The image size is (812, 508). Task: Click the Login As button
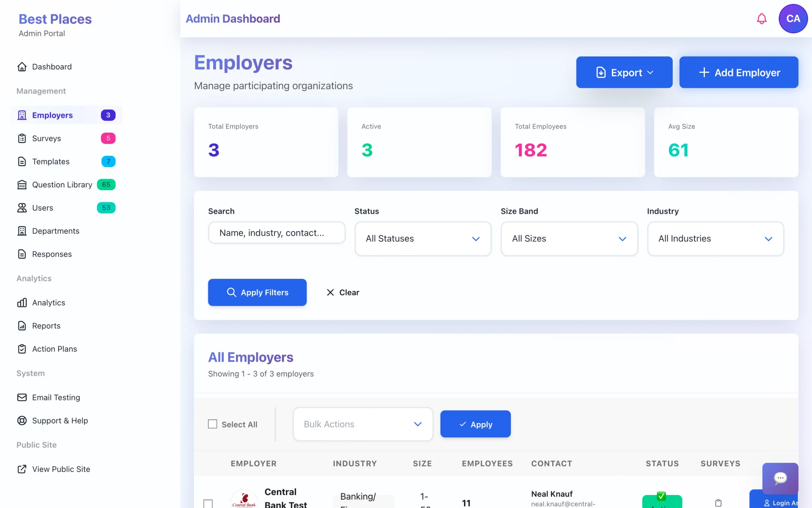(774, 501)
